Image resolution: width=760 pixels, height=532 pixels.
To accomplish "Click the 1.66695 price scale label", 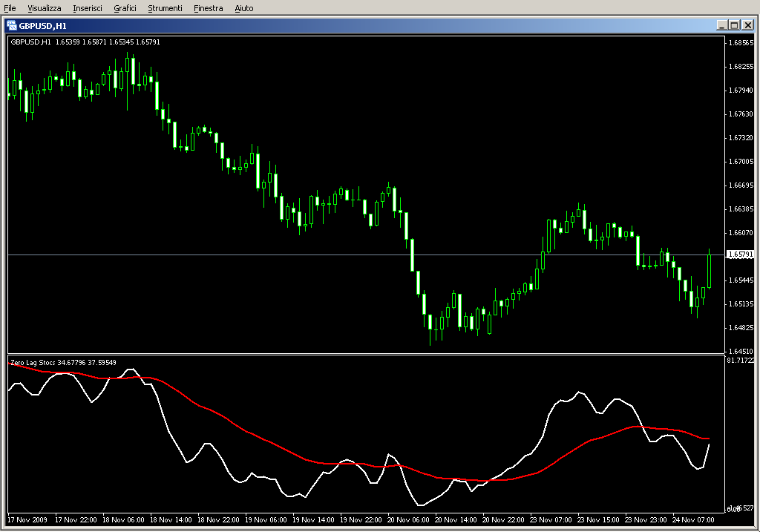I will point(741,185).
